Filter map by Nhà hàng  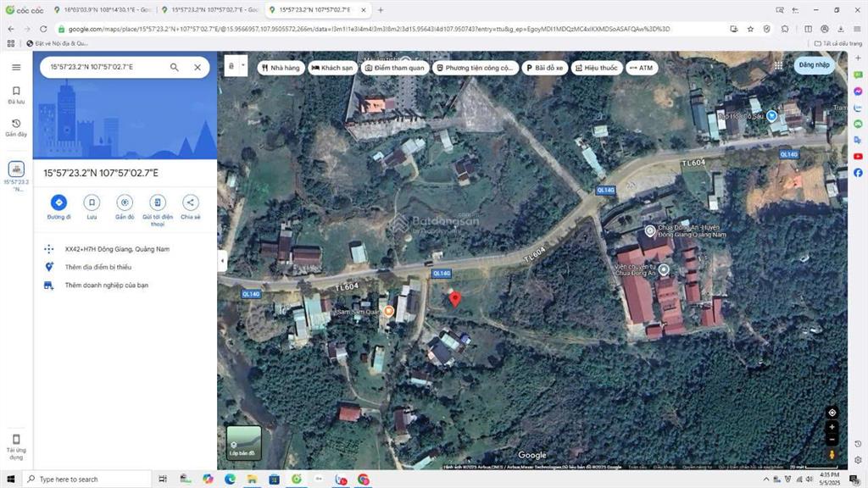click(x=280, y=68)
